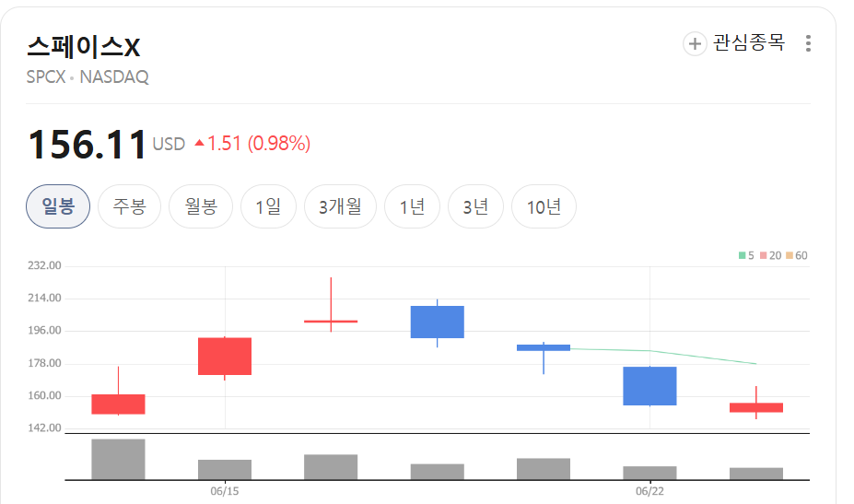Show the 1일 one-day chart
The height and width of the screenshot is (504, 854).
point(268,206)
